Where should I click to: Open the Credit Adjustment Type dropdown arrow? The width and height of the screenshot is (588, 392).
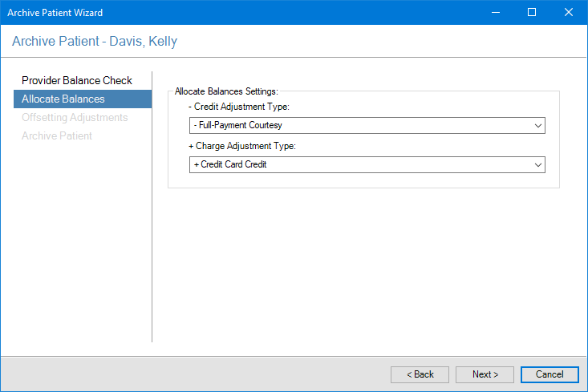pyautogui.click(x=537, y=126)
